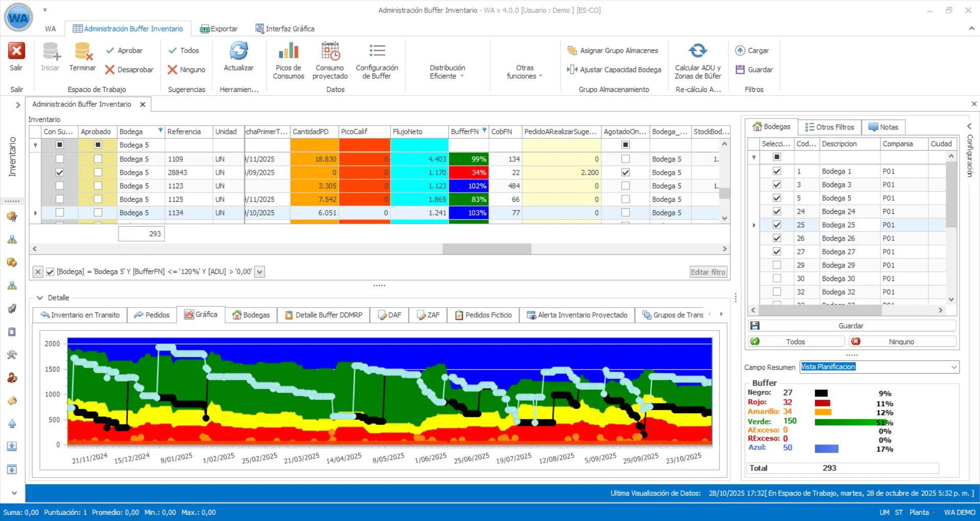Expand the Distribución Eficiente menu
Viewport: 980px width, 521px height.
coord(447,72)
